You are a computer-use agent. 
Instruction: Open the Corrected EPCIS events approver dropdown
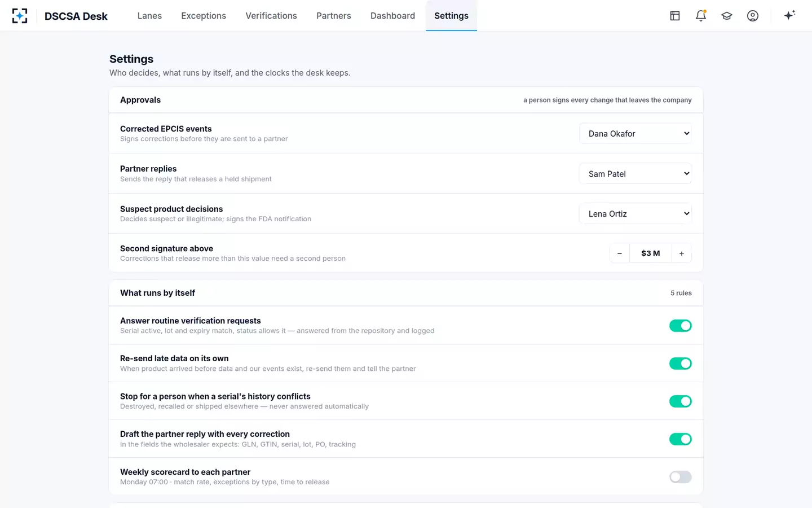click(636, 134)
